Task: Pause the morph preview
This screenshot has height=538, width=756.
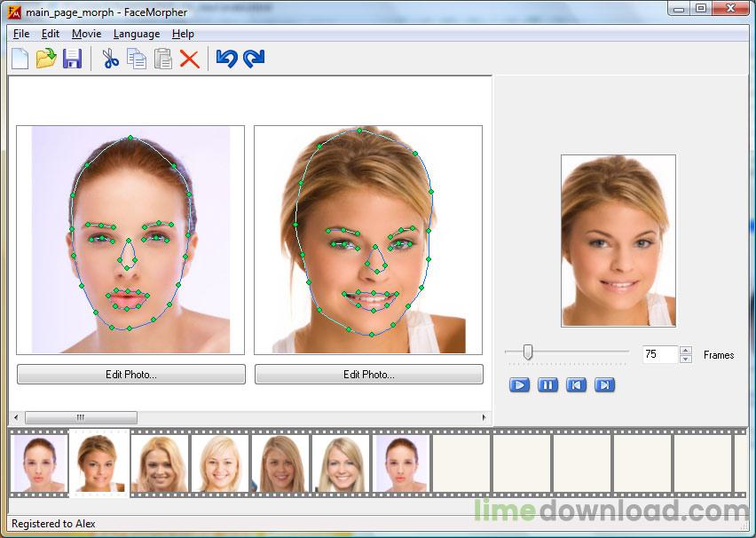Action: [548, 385]
